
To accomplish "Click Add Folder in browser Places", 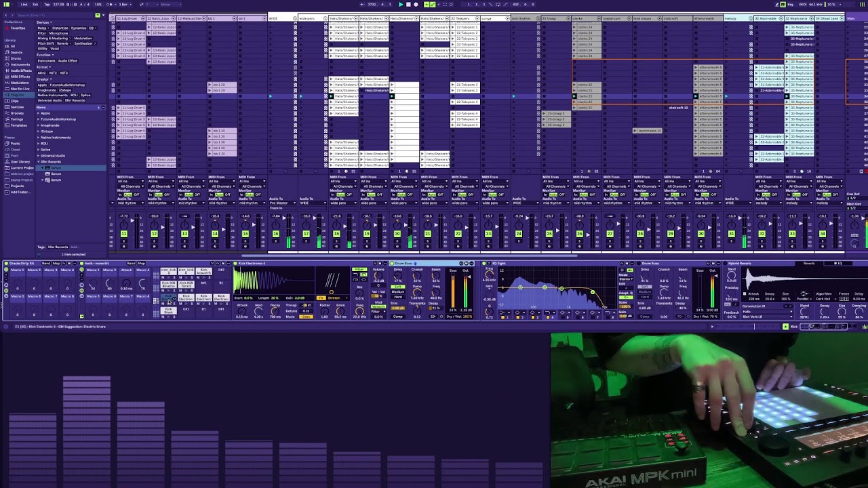I will click(19, 192).
